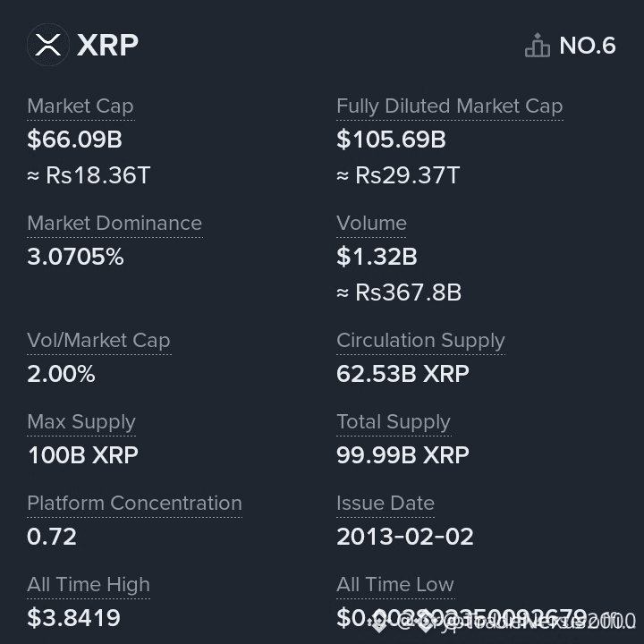Select the $105.69B fully diluted value
Image resolution: width=644 pixels, height=644 pixels.
pos(391,140)
